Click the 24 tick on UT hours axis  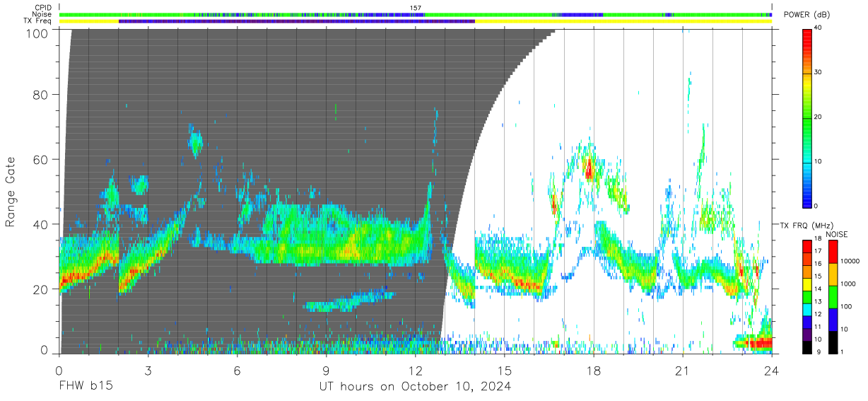tap(771, 371)
